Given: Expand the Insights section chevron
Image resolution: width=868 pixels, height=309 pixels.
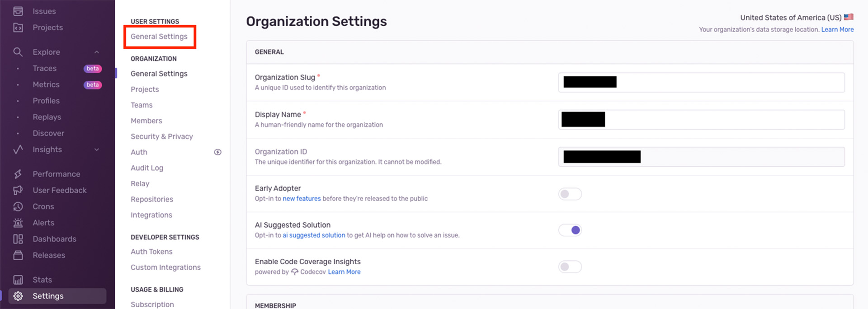Looking at the screenshot, I should [x=97, y=150].
